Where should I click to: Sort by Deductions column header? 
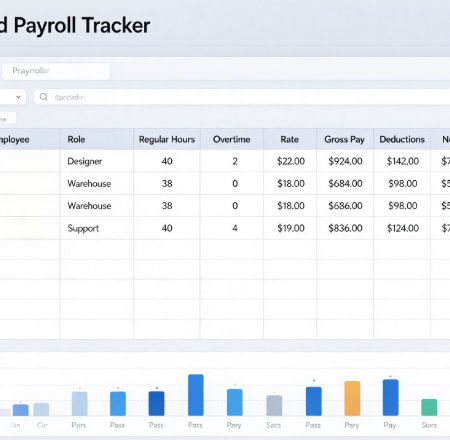tap(402, 139)
